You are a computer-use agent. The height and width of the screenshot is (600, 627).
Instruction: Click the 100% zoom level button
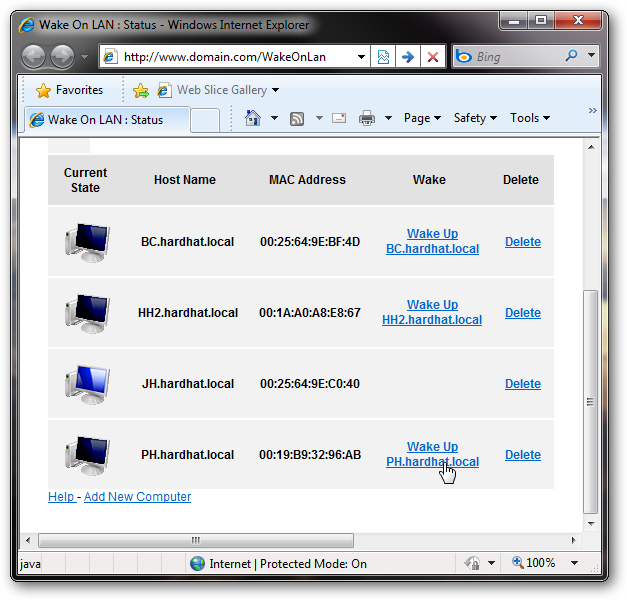point(533,563)
